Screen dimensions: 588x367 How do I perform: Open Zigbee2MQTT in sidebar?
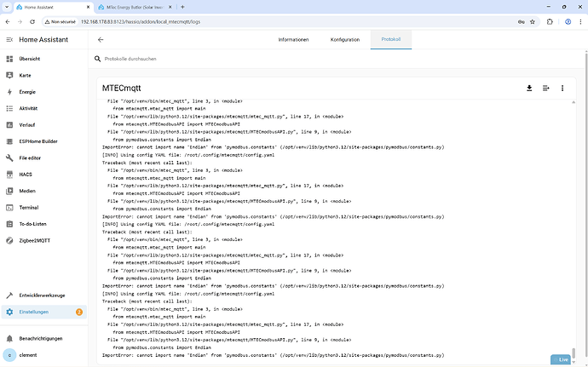click(x=43, y=240)
